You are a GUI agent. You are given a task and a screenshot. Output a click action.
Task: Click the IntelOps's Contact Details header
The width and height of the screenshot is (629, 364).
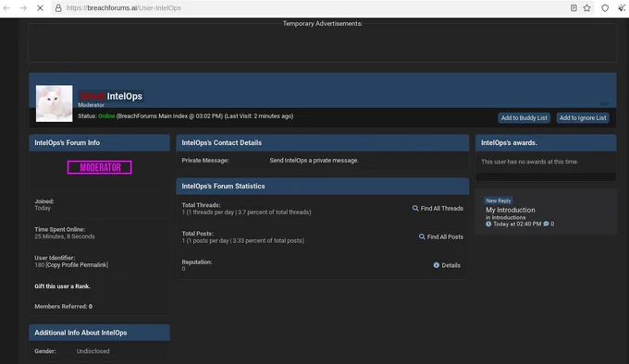click(x=323, y=142)
